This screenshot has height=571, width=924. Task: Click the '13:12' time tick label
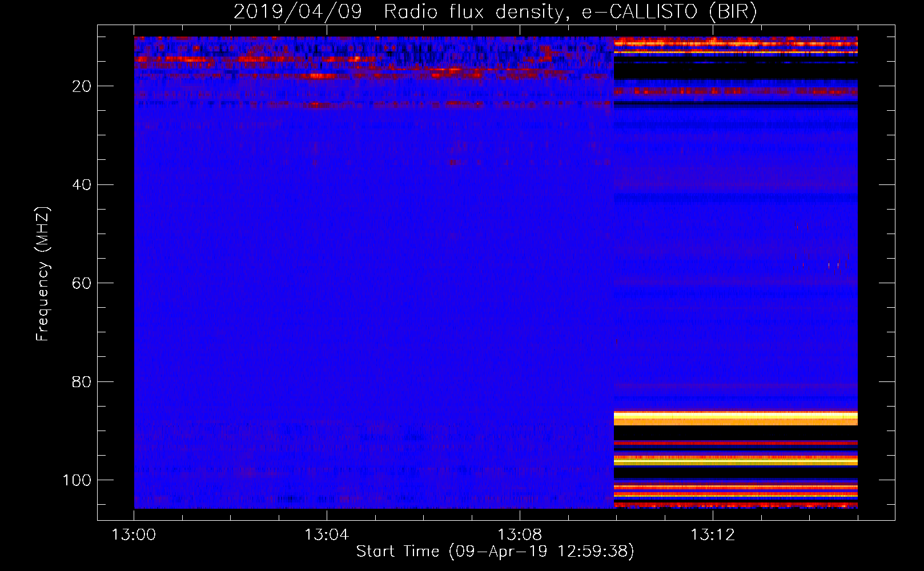(x=713, y=535)
